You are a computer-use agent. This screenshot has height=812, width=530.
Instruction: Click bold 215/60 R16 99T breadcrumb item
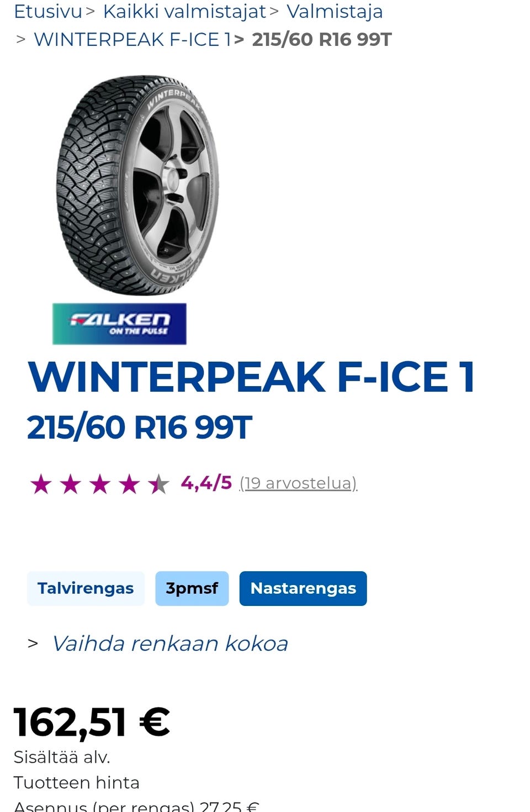(322, 39)
